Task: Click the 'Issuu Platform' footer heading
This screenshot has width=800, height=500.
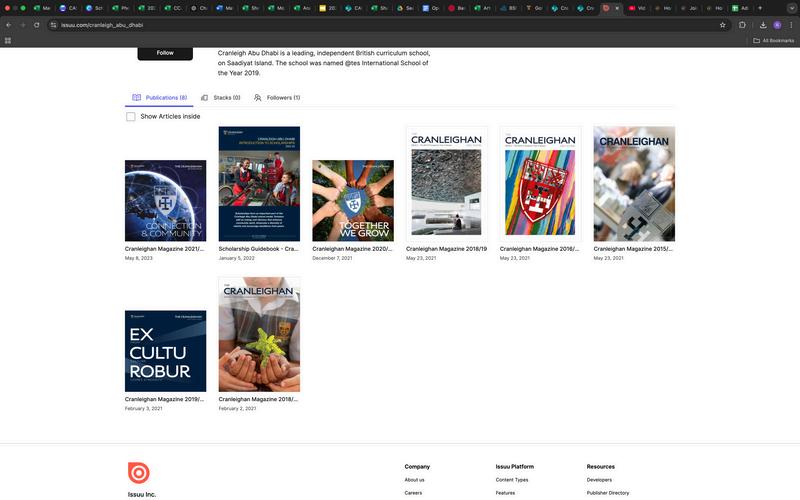Action: click(x=514, y=467)
